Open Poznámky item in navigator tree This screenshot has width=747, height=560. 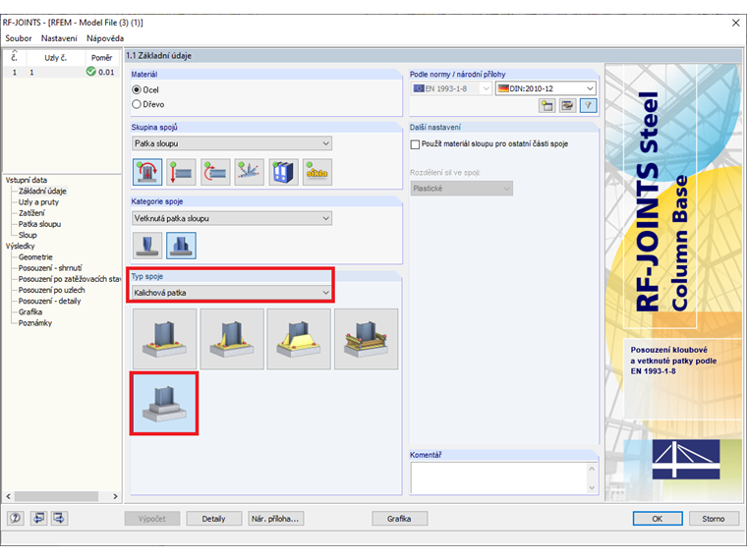[35, 323]
